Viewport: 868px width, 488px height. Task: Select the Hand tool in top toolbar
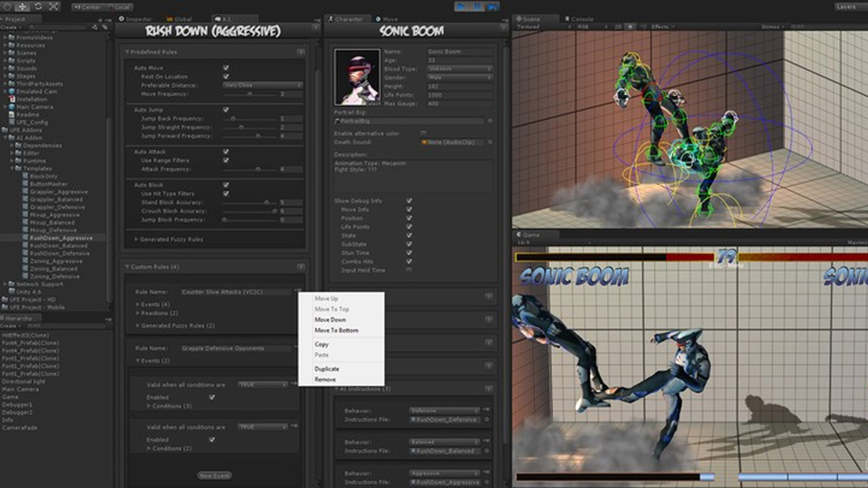click(x=6, y=6)
